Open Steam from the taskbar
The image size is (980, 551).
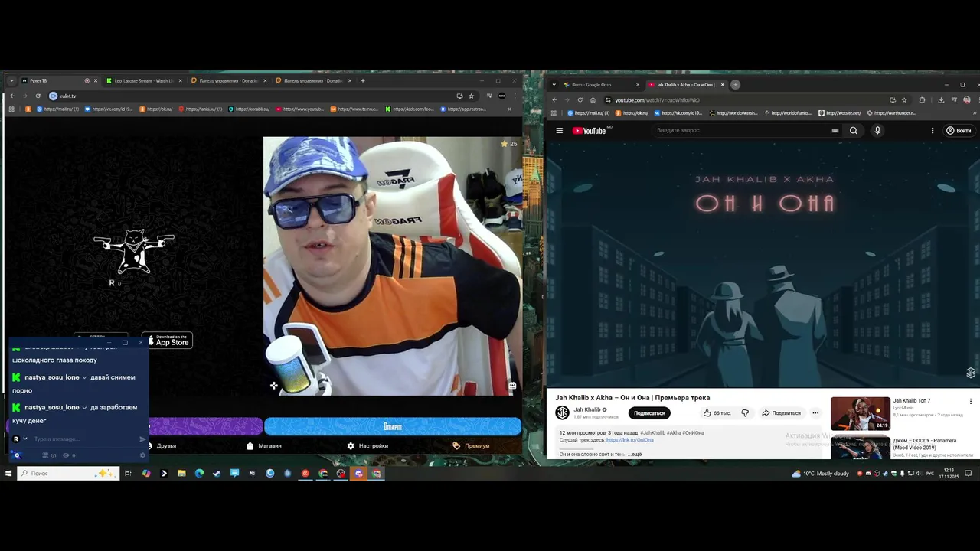(x=217, y=474)
